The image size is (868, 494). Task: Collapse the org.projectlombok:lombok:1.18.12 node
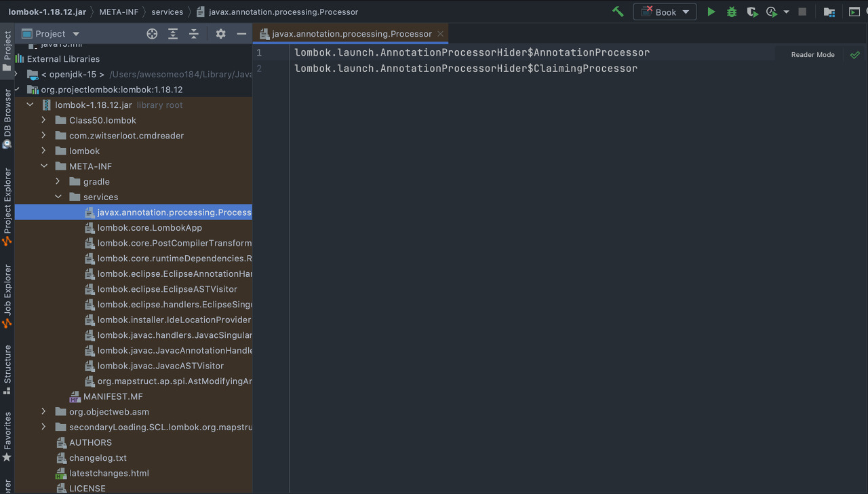17,90
